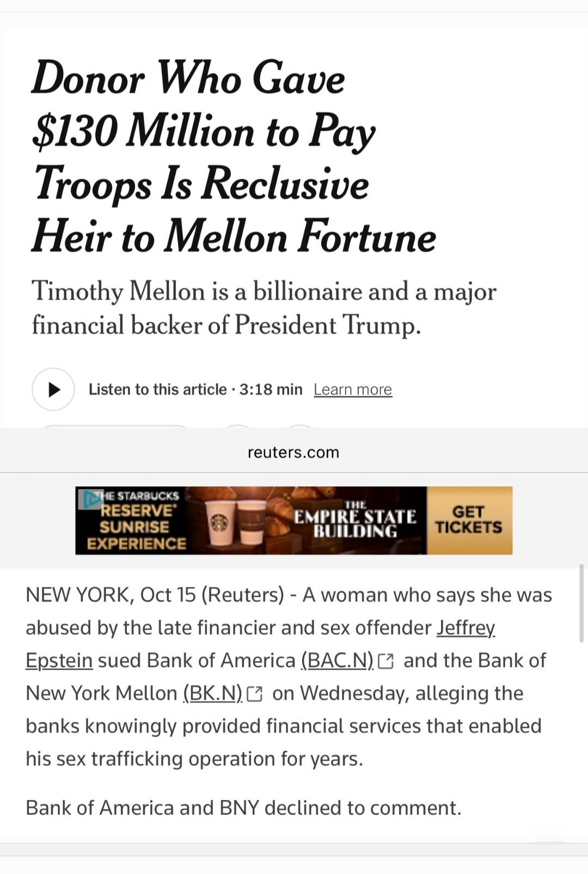The height and width of the screenshot is (874, 588).
Task: Click the scrollbar on the right edge
Action: coord(581,603)
